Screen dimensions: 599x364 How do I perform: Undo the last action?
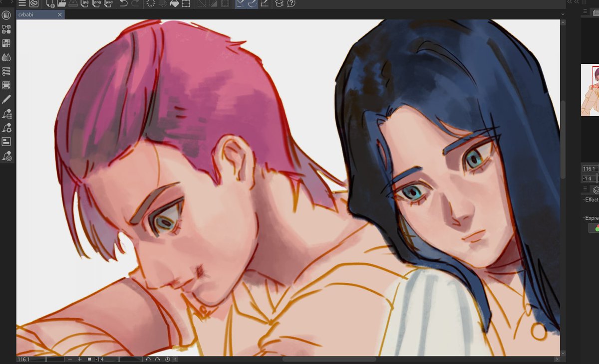pyautogui.click(x=123, y=3)
